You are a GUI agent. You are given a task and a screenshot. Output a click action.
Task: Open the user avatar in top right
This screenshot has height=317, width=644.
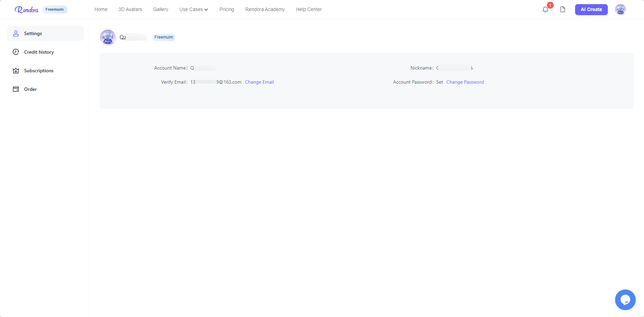tap(620, 9)
